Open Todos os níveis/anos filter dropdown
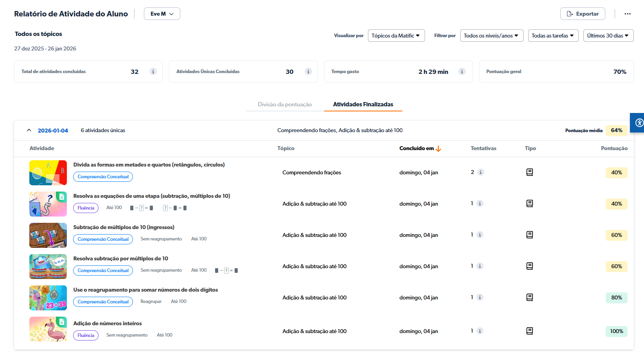The image size is (644, 353). point(491,36)
